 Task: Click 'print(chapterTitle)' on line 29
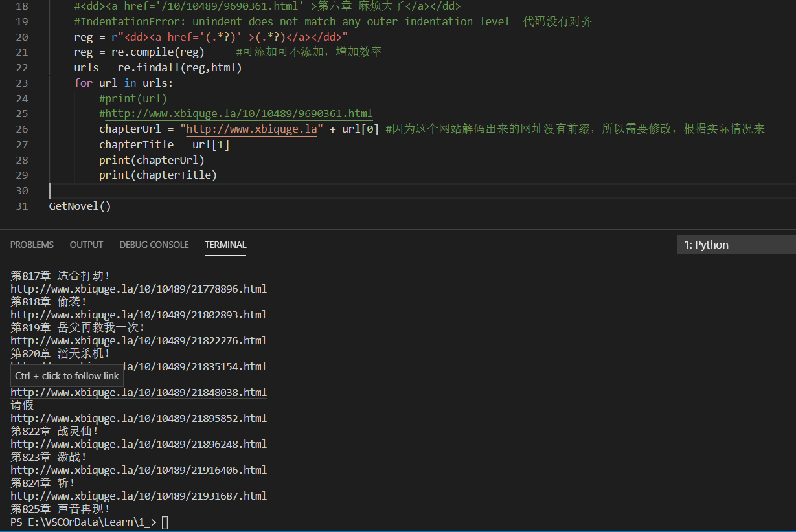click(158, 175)
